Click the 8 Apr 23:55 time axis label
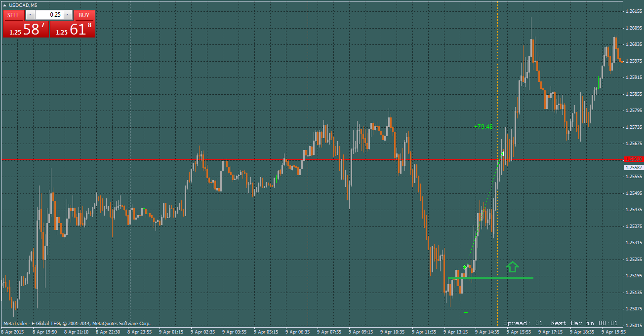Screen dimensions: 644x336 140,332
